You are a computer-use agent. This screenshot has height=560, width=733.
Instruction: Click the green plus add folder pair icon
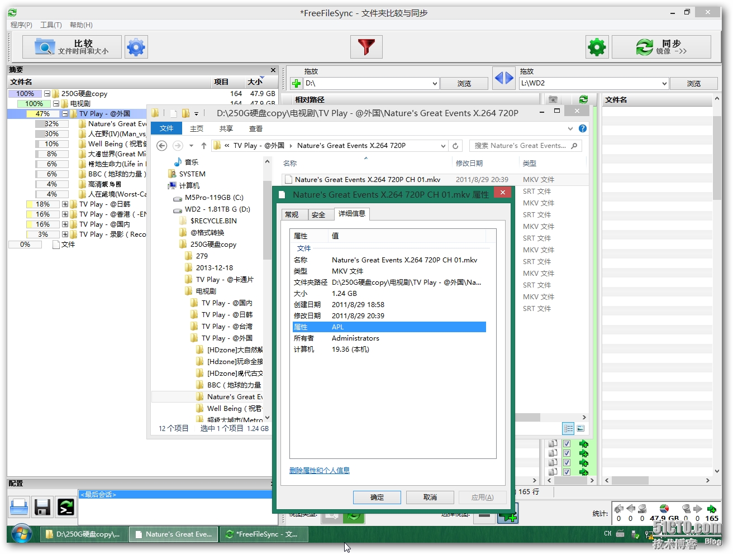(296, 83)
